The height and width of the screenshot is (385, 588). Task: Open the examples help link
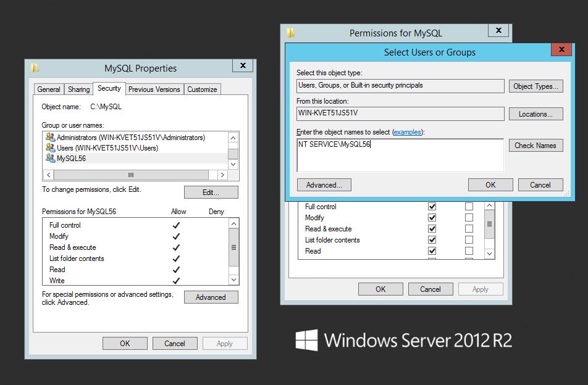[406, 132]
